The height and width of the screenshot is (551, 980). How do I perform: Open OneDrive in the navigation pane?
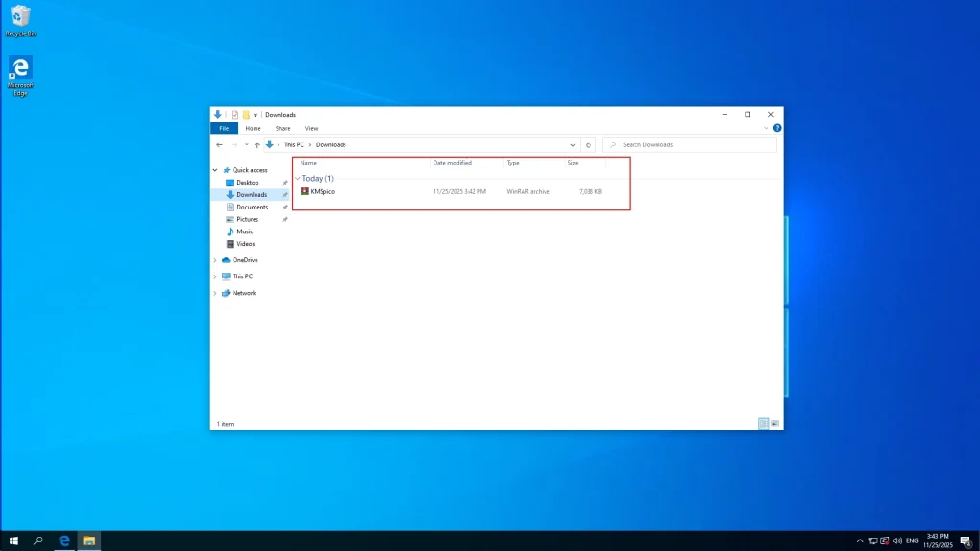click(246, 259)
